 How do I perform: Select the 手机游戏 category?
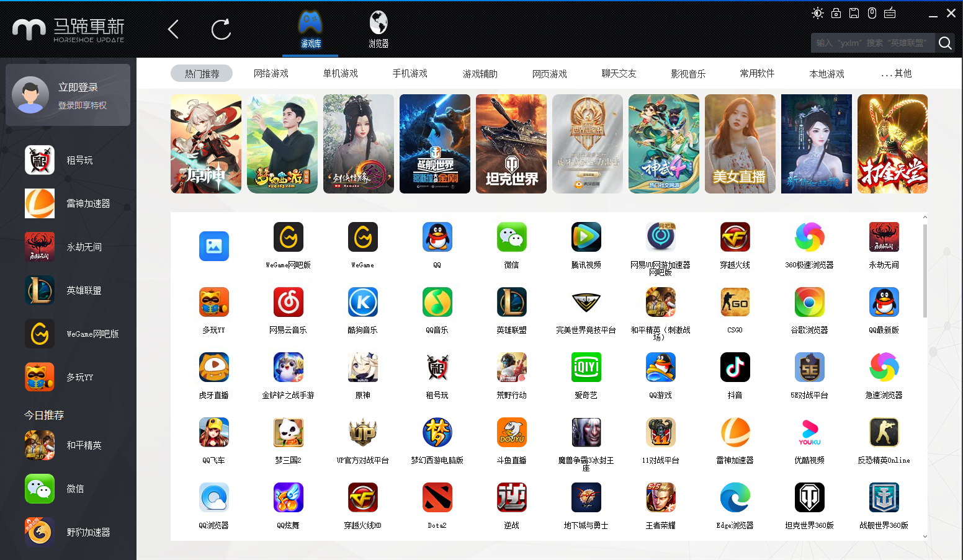(410, 73)
